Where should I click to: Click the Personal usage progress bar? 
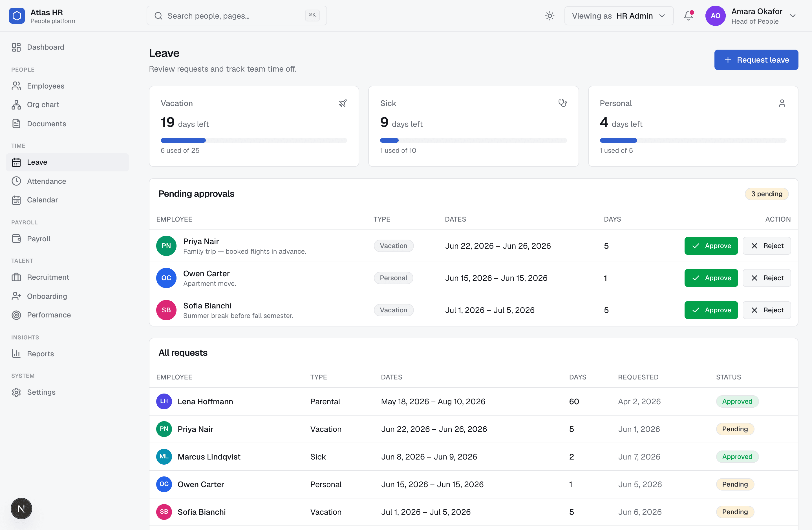click(693, 140)
